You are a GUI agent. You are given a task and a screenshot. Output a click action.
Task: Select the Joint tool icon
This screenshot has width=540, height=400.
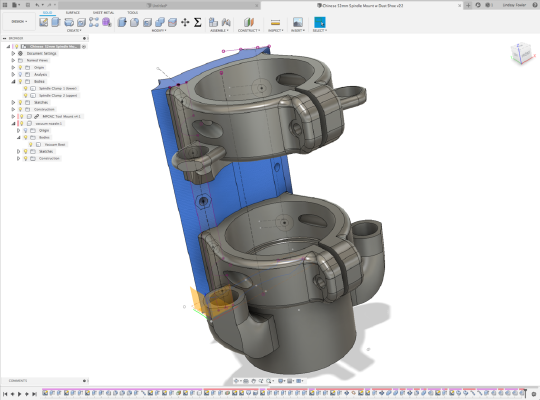[x=226, y=22]
